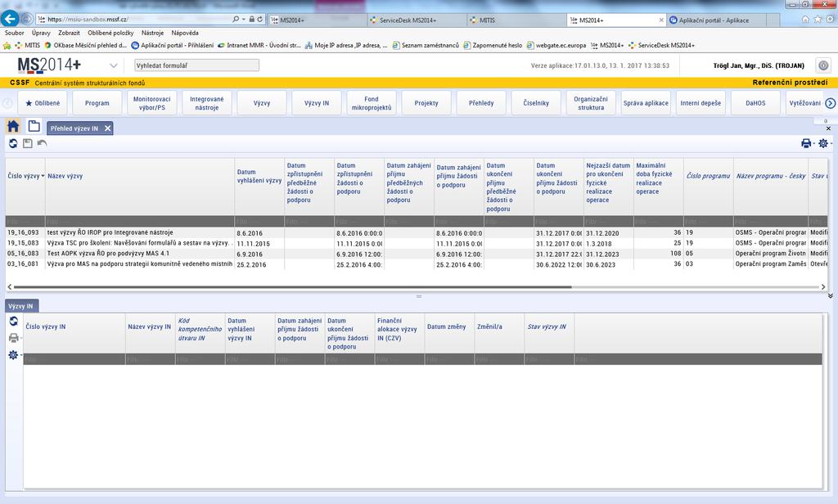This screenshot has width=838, height=504.
Task: Select row 03_16_081 Výzva pro MAS
Action: pos(417,264)
